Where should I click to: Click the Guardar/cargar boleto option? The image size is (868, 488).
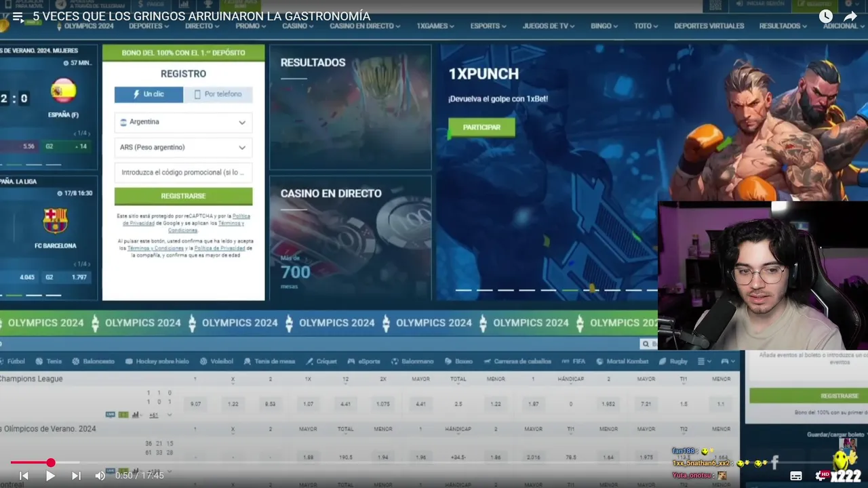835,434
